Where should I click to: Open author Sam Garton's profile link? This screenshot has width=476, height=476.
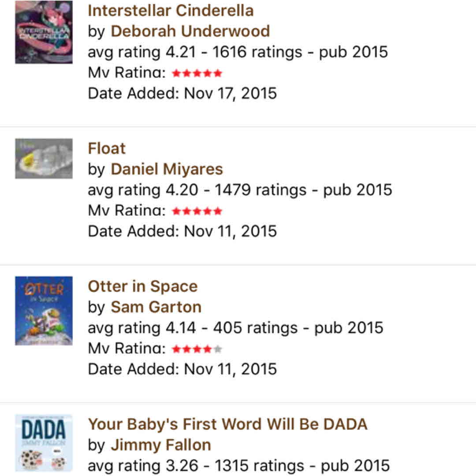pyautogui.click(x=156, y=307)
